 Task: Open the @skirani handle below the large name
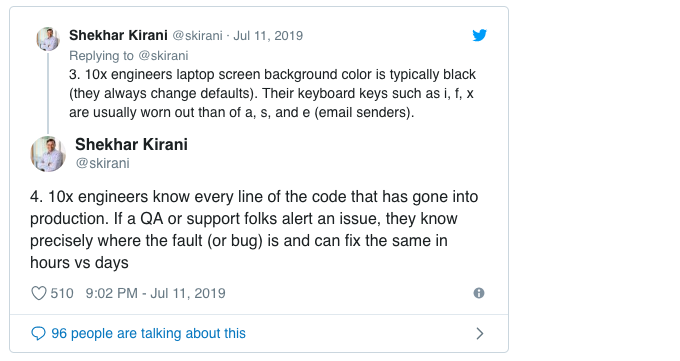[102, 163]
